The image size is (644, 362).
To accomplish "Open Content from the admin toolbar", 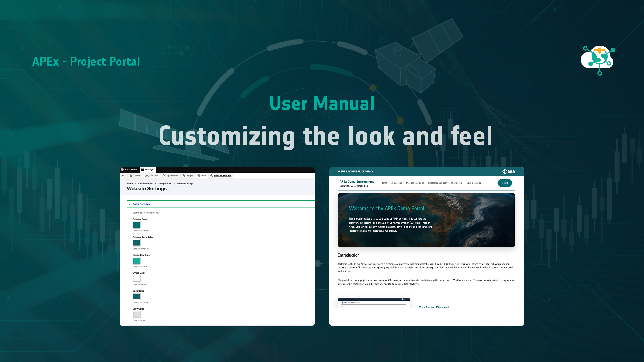I will click(x=135, y=176).
